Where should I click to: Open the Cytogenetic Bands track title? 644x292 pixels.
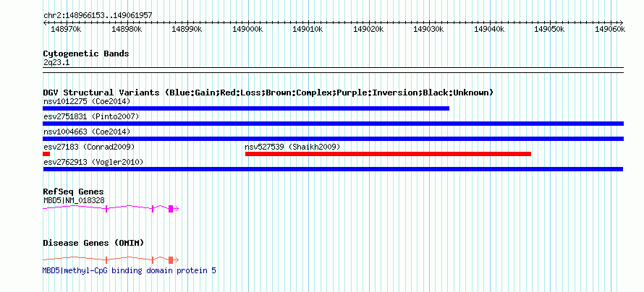86,53
